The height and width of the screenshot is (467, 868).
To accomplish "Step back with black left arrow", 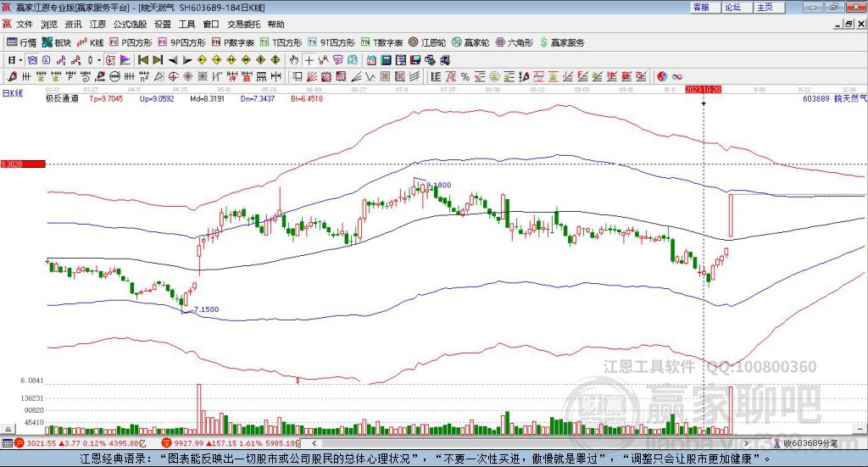I will pos(173,60).
